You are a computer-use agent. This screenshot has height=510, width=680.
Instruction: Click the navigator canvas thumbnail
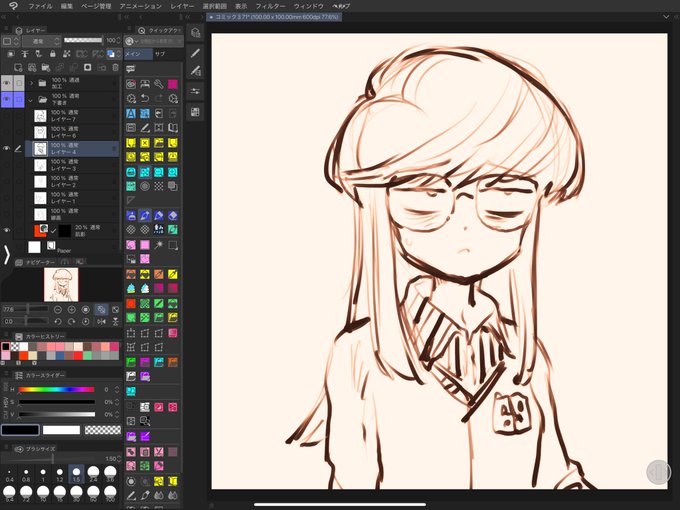pos(61,284)
